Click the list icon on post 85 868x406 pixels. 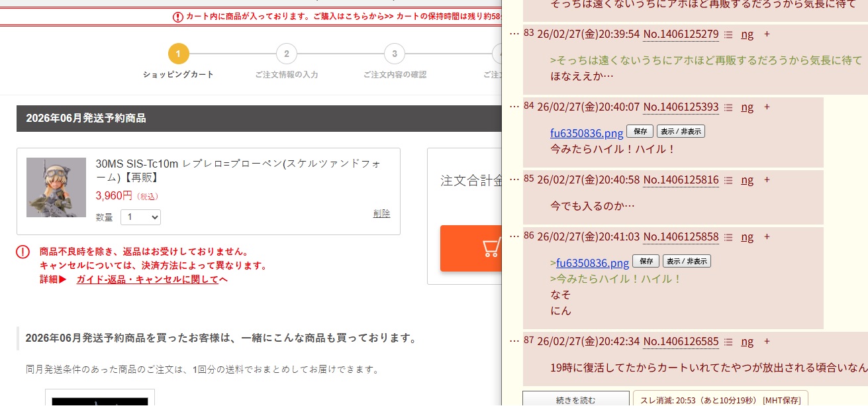click(728, 180)
